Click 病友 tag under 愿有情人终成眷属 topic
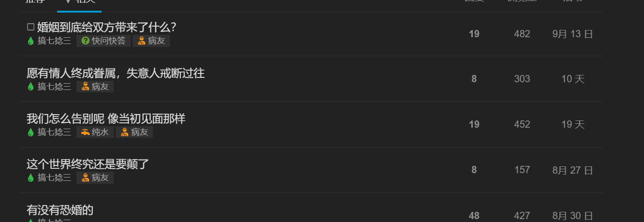The width and height of the screenshot is (644, 222). 95,87
